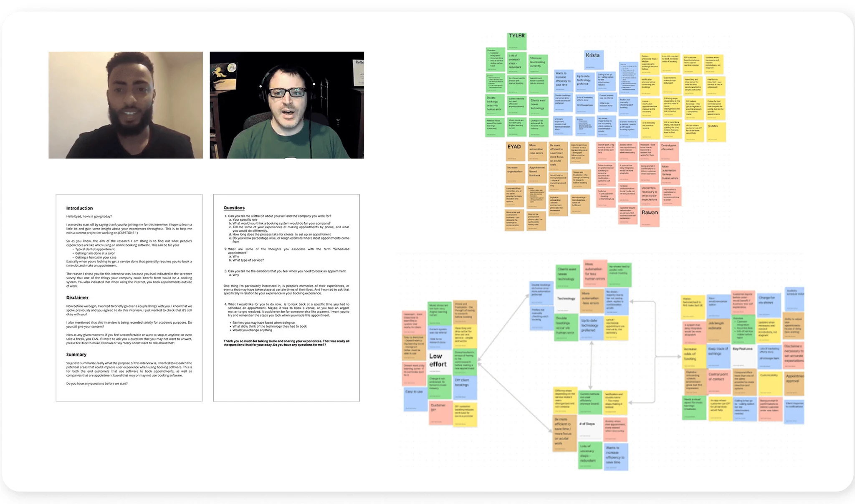The width and height of the screenshot is (855, 504).
Task: Select the blue Krista sticky note
Action: pyautogui.click(x=593, y=60)
